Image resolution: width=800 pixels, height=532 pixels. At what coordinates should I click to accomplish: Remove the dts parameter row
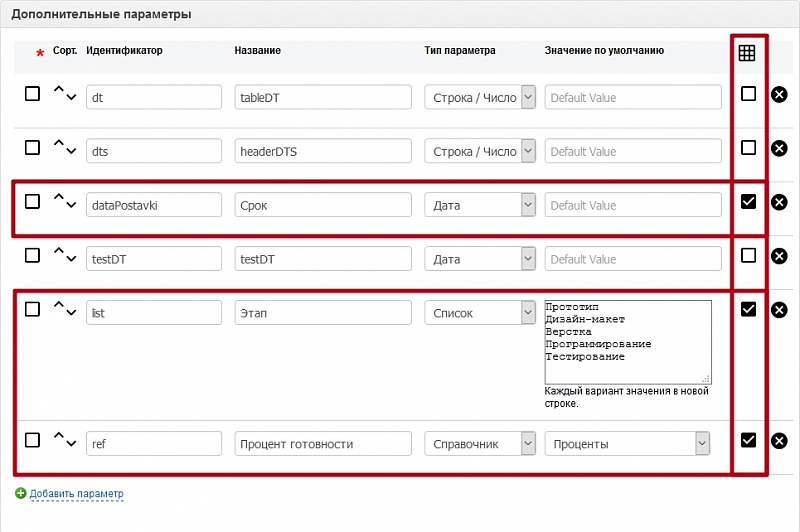click(x=779, y=148)
